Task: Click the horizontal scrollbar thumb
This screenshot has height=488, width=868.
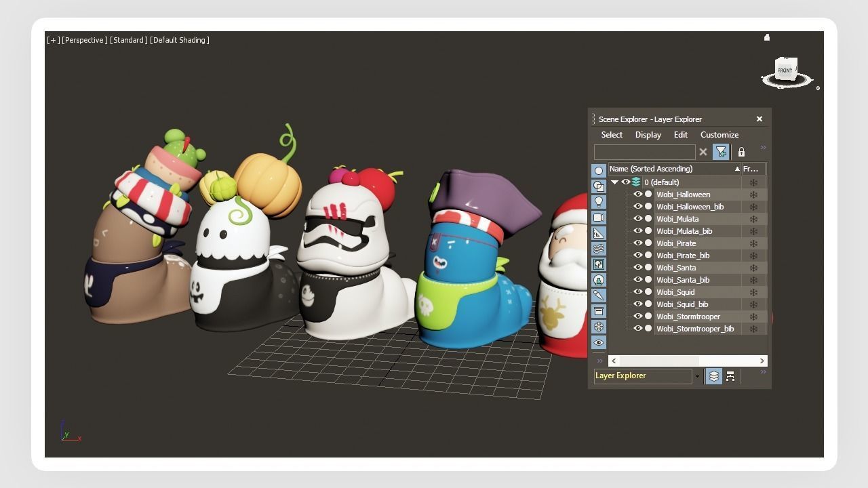Action: point(658,361)
